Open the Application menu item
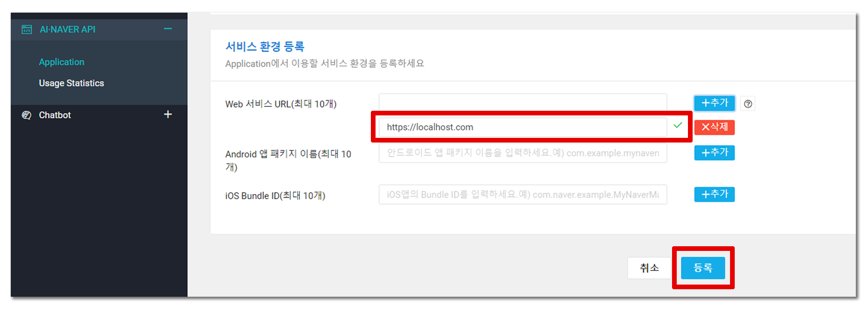This screenshot has width=868, height=314. click(62, 62)
